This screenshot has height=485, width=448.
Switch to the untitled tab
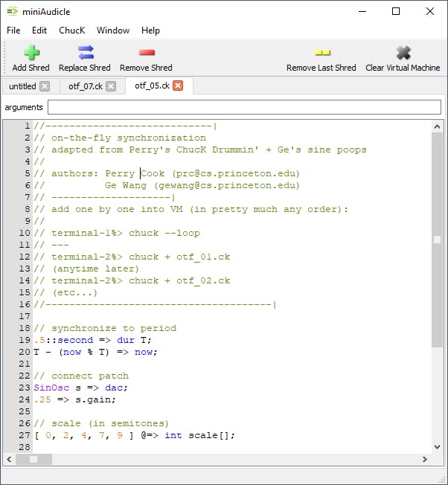click(22, 86)
